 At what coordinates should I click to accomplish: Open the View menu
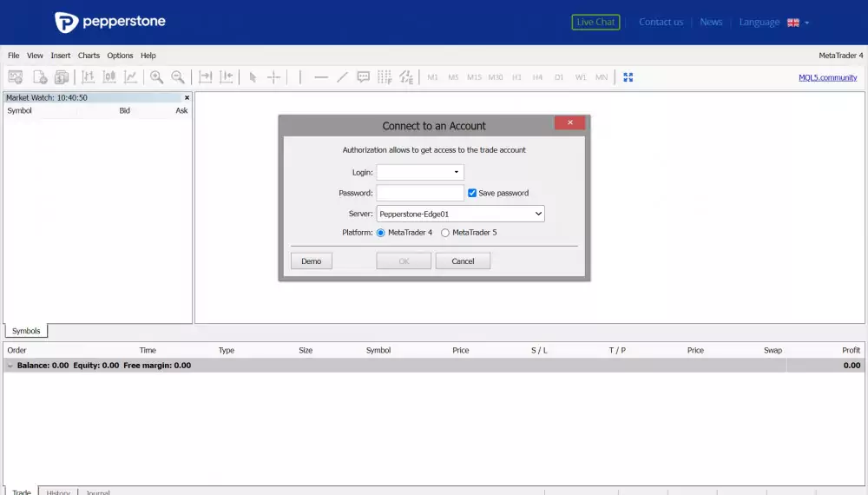(x=35, y=56)
